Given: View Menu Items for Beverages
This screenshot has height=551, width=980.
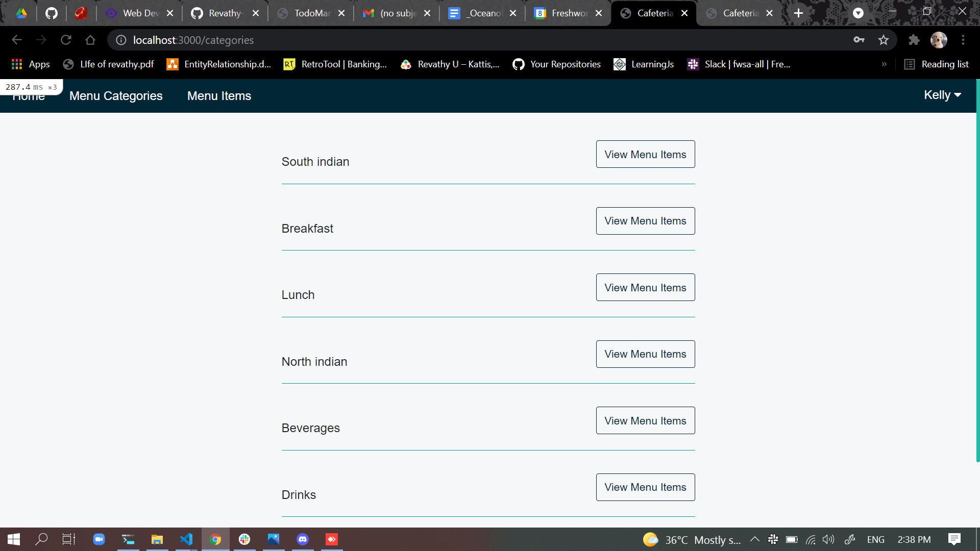Looking at the screenshot, I should (x=645, y=421).
